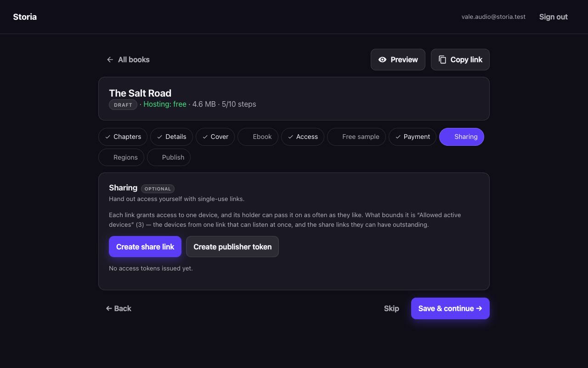588x368 pixels.
Task: Click the back arrow next to All books
Action: point(110,60)
